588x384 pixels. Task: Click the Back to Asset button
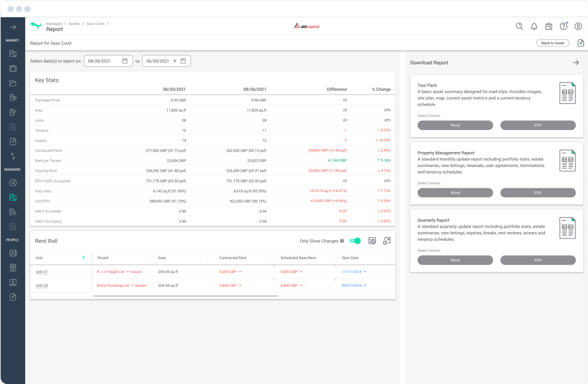point(552,43)
